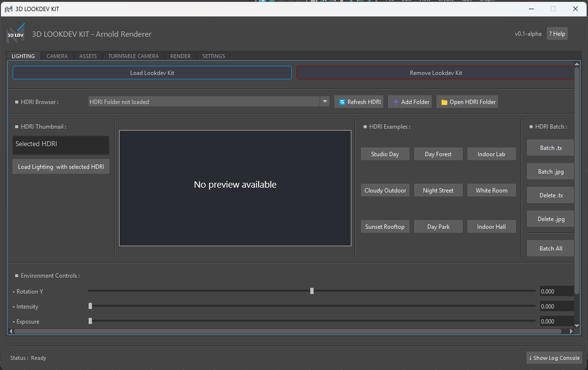Click the scroll down arrow
The image size is (588, 370).
[577, 327]
